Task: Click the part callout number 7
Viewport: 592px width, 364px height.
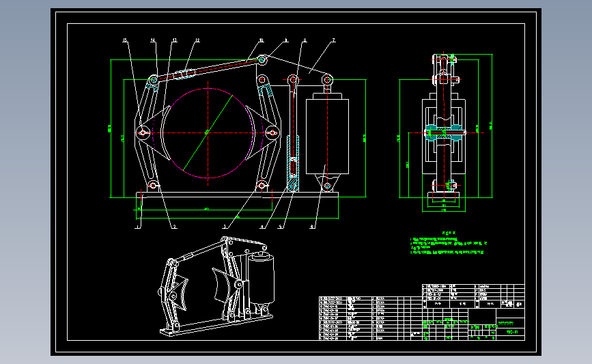Action: 333,40
